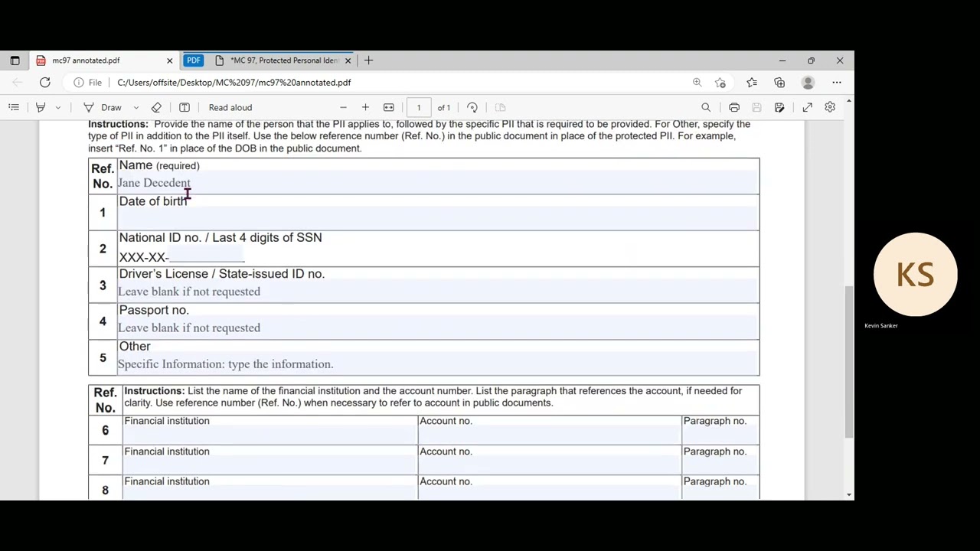
Task: Click the page number field
Action: pos(419,108)
